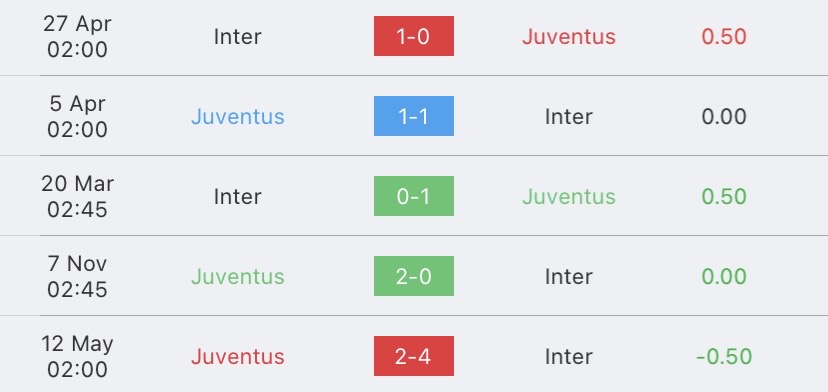Select the 7 Nov 02:45 date cell

pyautogui.click(x=77, y=276)
